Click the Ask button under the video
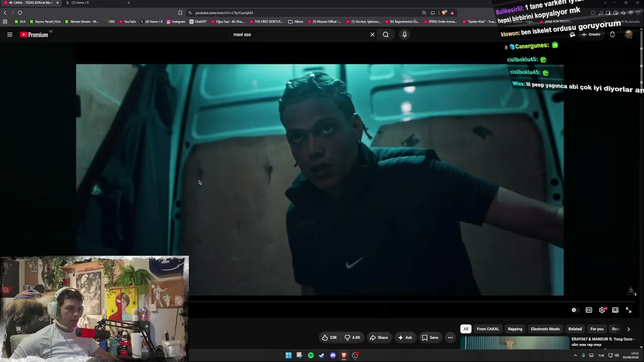The width and height of the screenshot is (644, 362). point(405,337)
